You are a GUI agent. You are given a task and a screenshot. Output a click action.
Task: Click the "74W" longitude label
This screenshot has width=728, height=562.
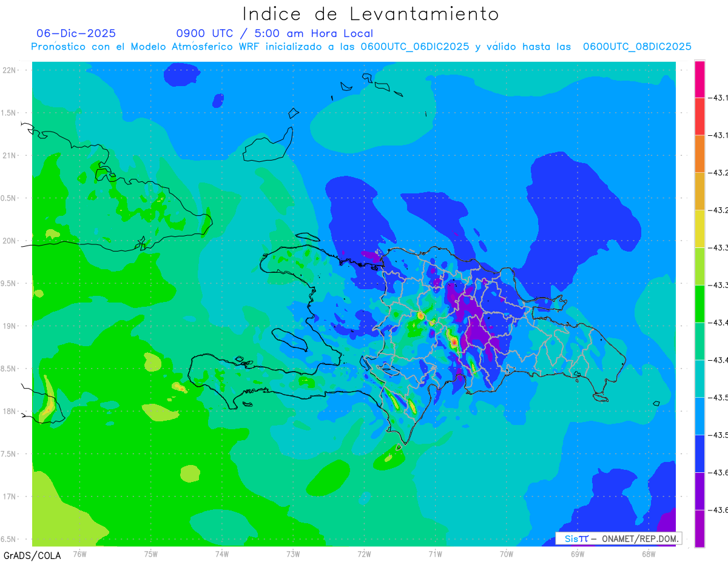[222, 554]
